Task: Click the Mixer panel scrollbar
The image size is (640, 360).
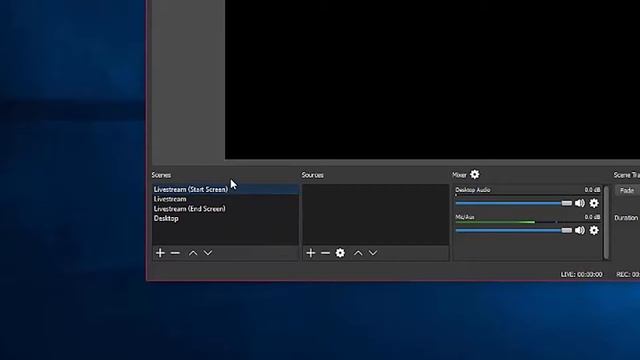Action: pos(606,222)
